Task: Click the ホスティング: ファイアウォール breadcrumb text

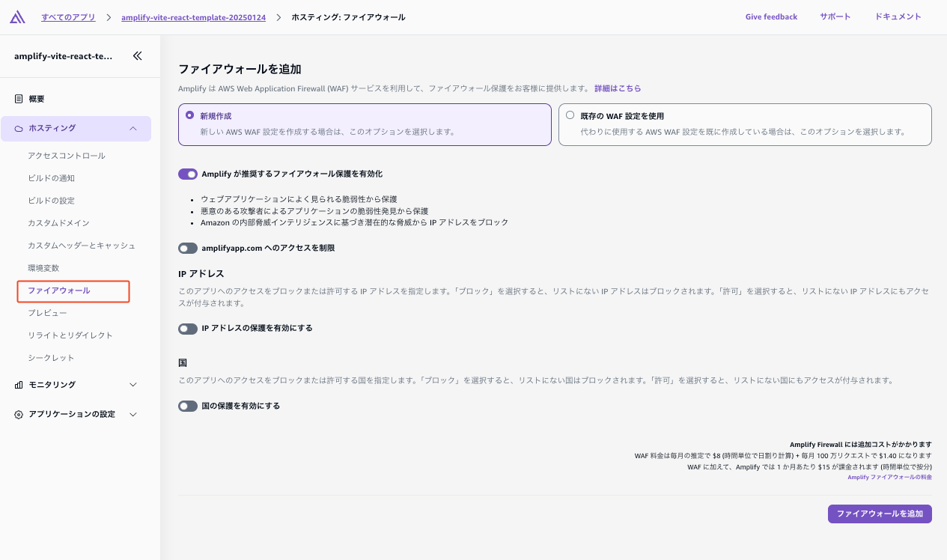Action: pos(348,16)
